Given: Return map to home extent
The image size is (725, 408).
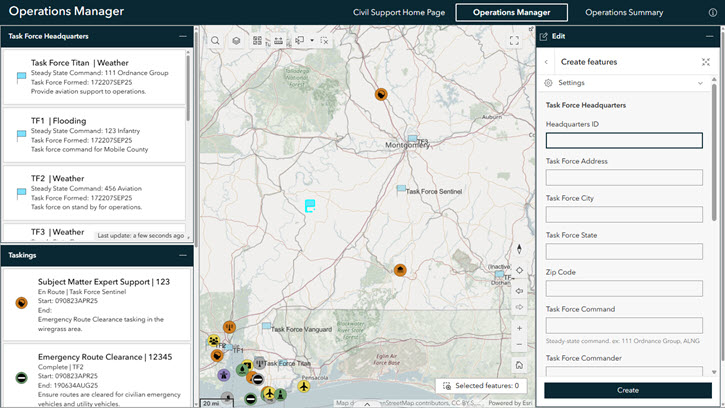Looking at the screenshot, I should point(519,365).
